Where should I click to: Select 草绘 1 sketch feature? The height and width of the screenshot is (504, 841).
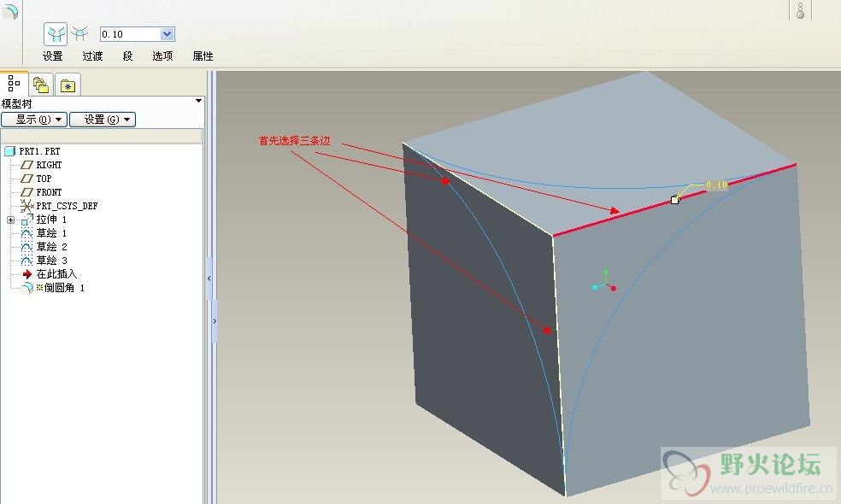[51, 233]
